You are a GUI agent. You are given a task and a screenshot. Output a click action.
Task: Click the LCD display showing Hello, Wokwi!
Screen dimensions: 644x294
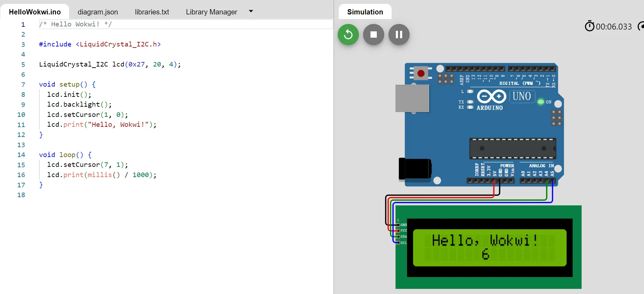pos(490,248)
